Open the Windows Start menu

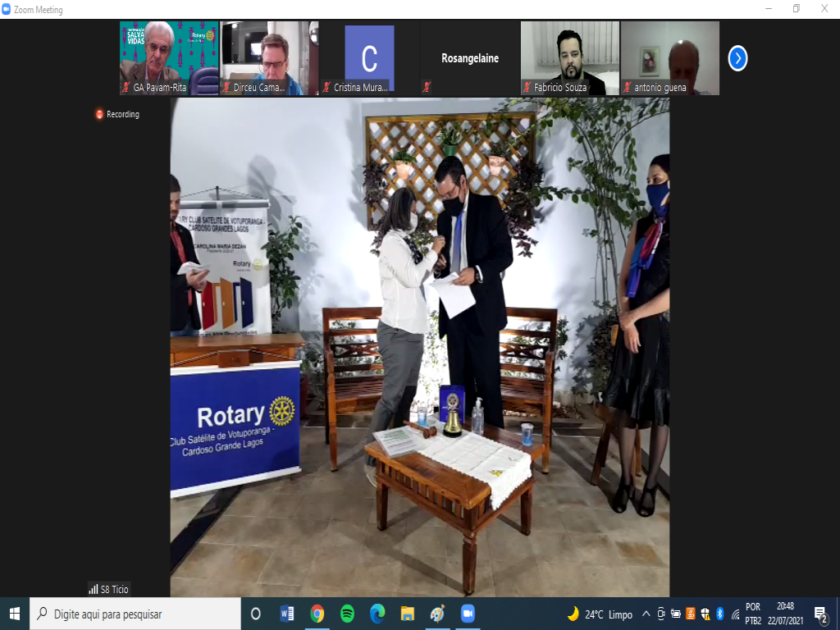(x=15, y=614)
